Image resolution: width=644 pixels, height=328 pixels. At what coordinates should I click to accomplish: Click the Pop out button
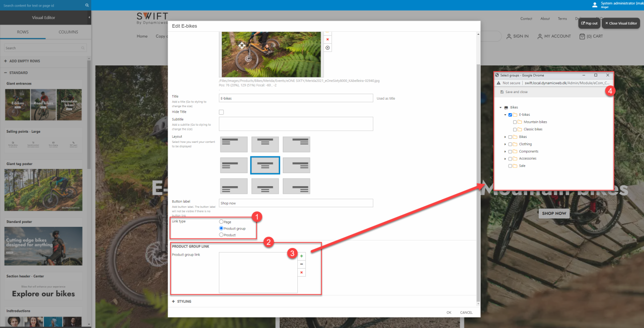pos(589,23)
